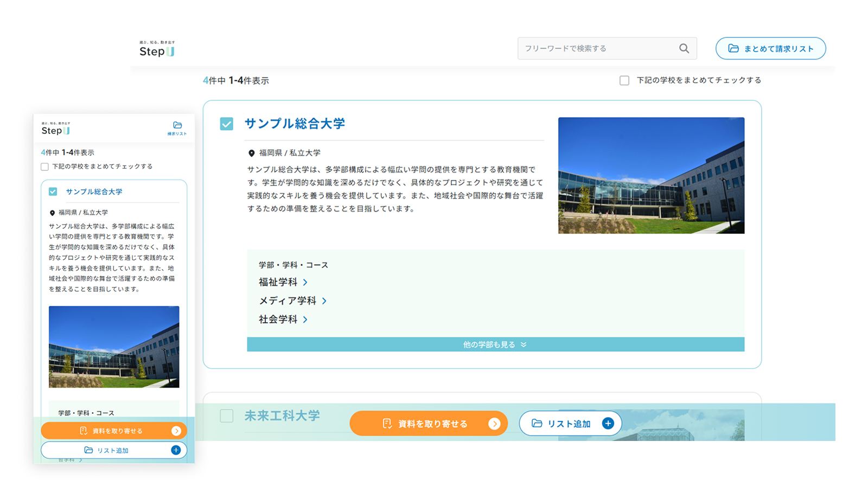Click the まとめて請求リスト button
This screenshot has height=499, width=868.
[x=770, y=48]
